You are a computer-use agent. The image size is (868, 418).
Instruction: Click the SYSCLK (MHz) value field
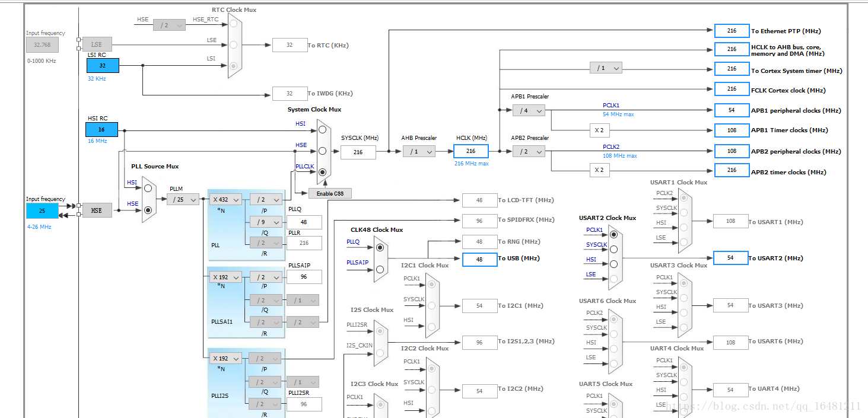(358, 152)
